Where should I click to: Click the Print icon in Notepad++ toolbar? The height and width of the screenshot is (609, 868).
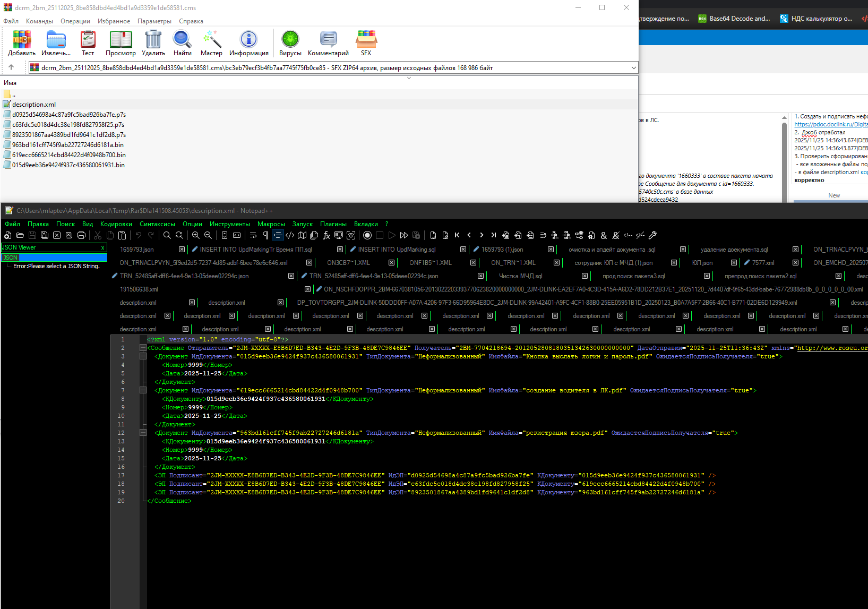(81, 235)
